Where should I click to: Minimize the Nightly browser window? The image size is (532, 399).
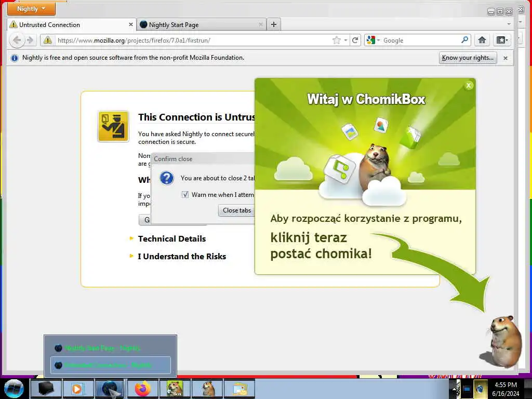(491, 12)
